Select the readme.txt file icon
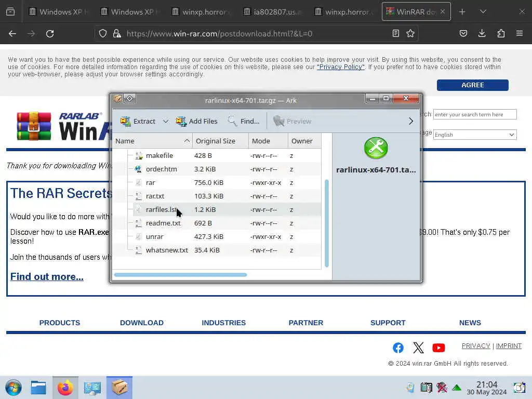This screenshot has height=399, width=532. pos(138,223)
